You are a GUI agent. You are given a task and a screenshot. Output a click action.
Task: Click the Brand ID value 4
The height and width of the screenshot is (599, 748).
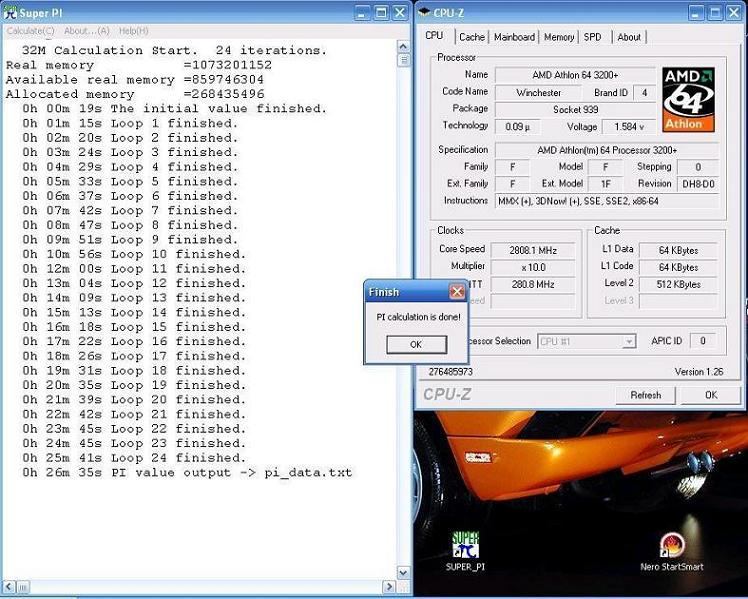644,93
